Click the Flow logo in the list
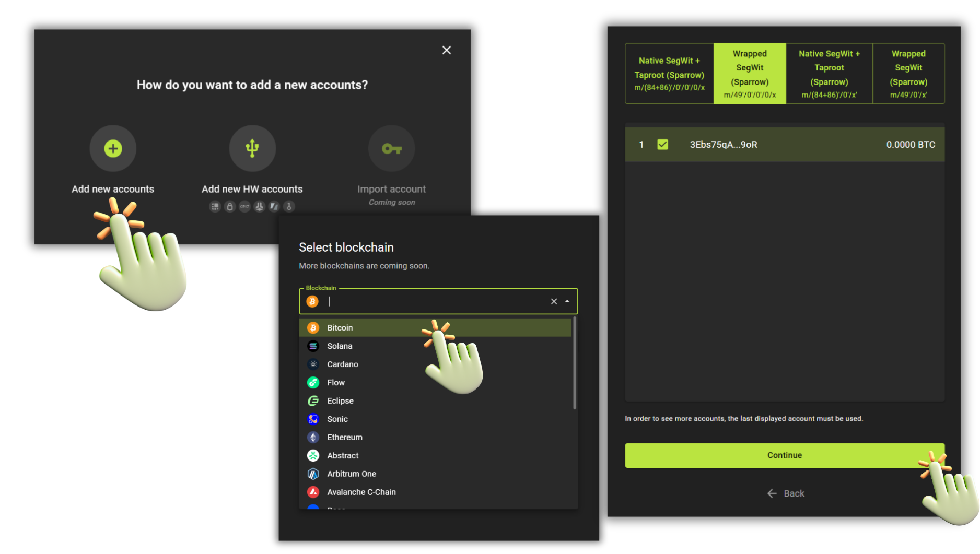 (313, 382)
